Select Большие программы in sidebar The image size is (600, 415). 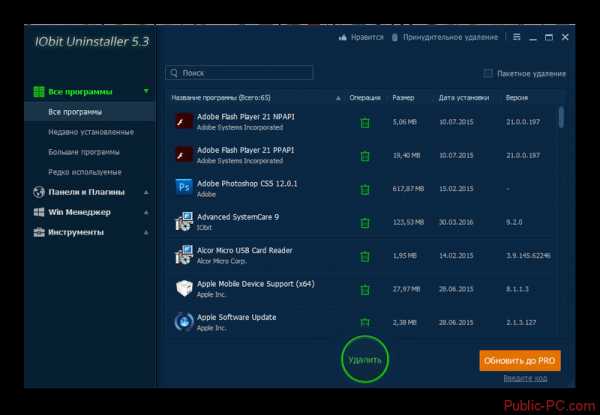point(84,152)
